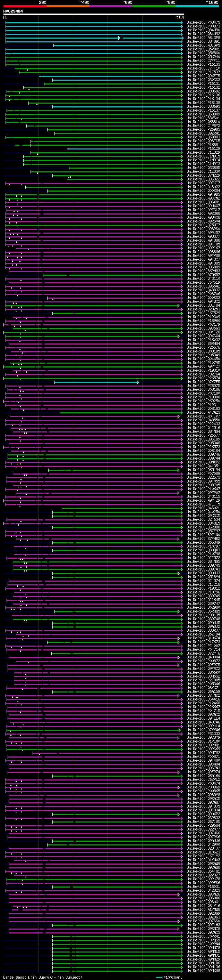Click the red ~20% identity legend bar
Image resolution: width=222 pixels, height=980 pixels.
(25, 6)
